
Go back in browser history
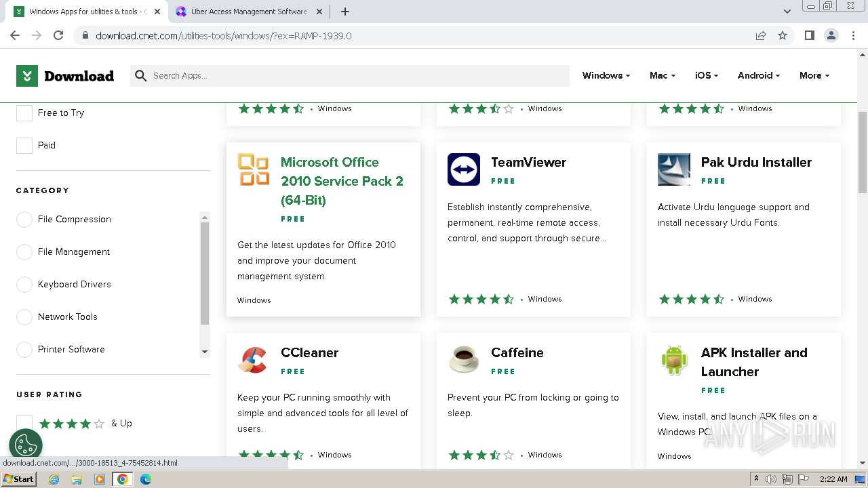(15, 35)
